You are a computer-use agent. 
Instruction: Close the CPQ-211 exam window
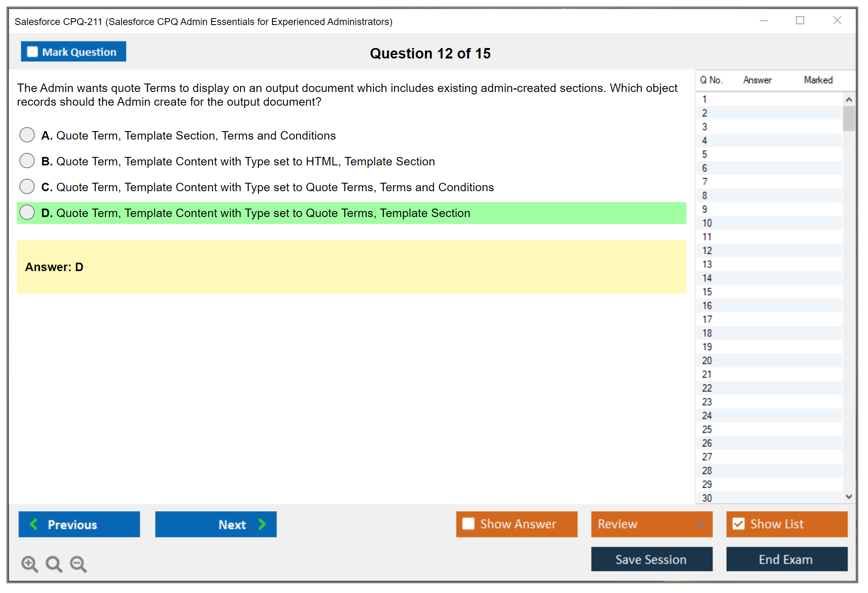(837, 21)
